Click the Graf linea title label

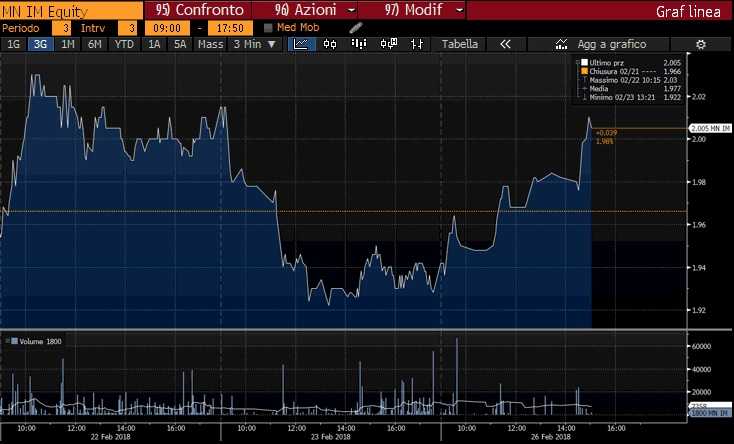pyautogui.click(x=688, y=11)
